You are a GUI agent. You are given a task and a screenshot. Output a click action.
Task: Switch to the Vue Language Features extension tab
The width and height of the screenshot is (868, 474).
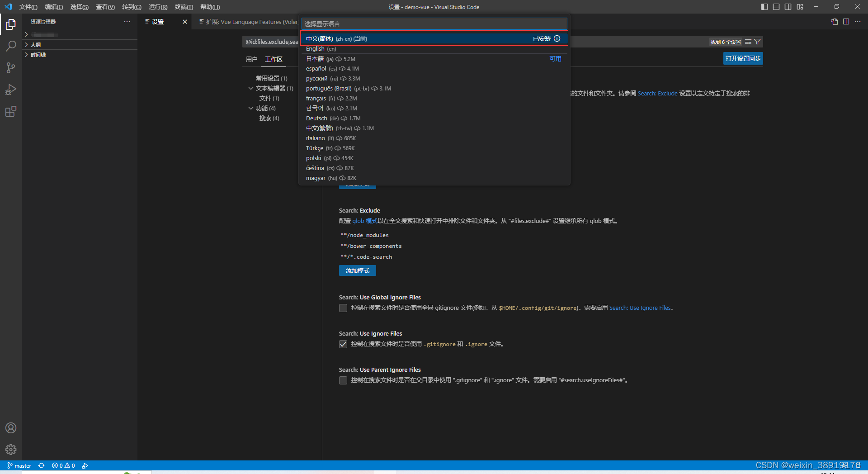tap(248, 22)
